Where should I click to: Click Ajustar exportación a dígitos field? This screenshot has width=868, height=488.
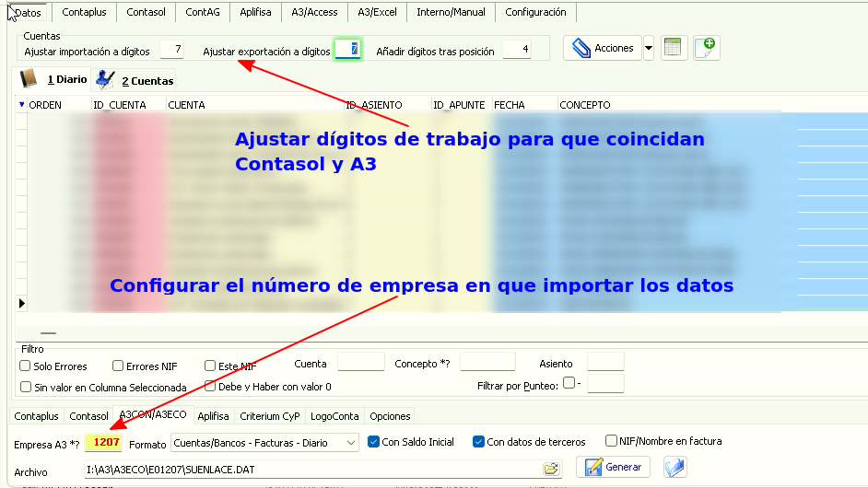(x=347, y=49)
